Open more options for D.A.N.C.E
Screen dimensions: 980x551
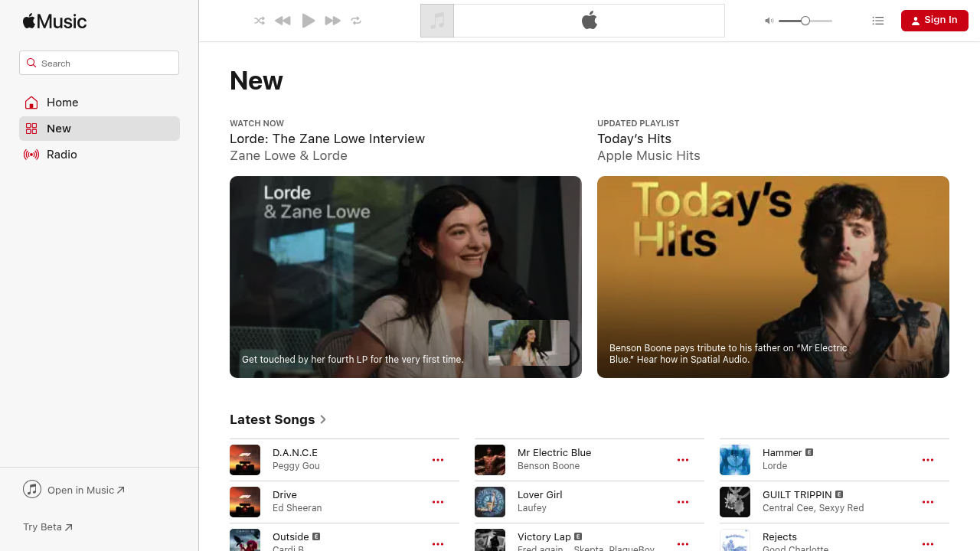pyautogui.click(x=438, y=460)
